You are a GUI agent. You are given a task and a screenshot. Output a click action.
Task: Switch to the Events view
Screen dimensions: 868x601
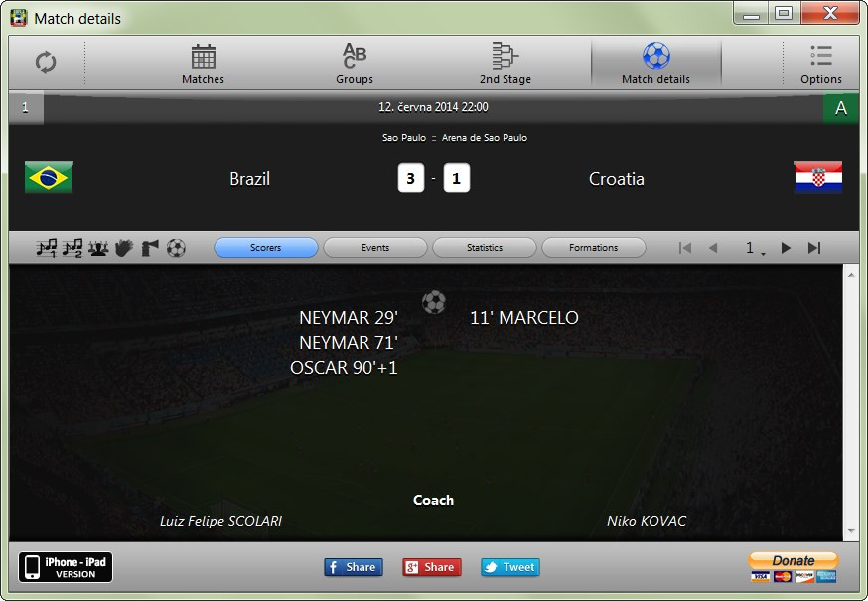point(375,248)
